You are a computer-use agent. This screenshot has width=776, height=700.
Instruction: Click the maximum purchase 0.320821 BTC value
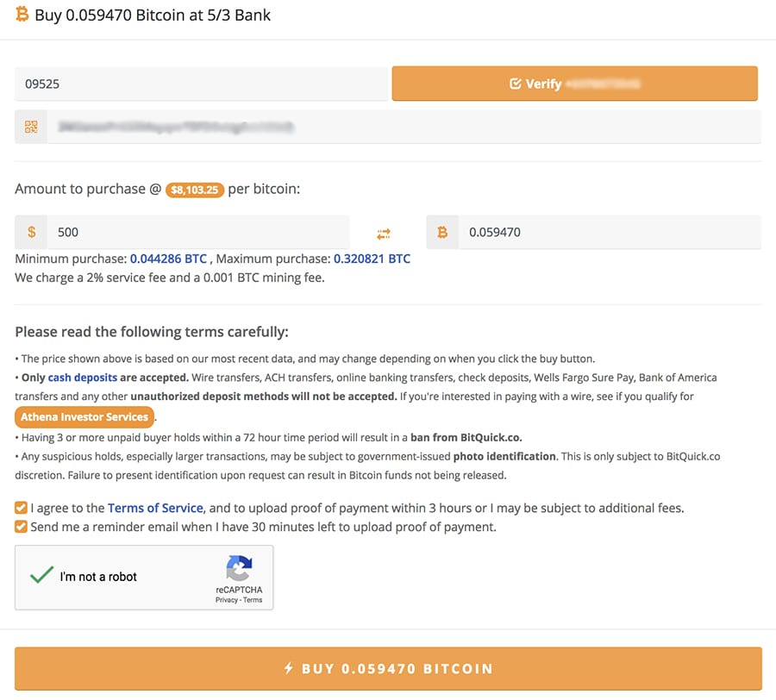click(372, 259)
